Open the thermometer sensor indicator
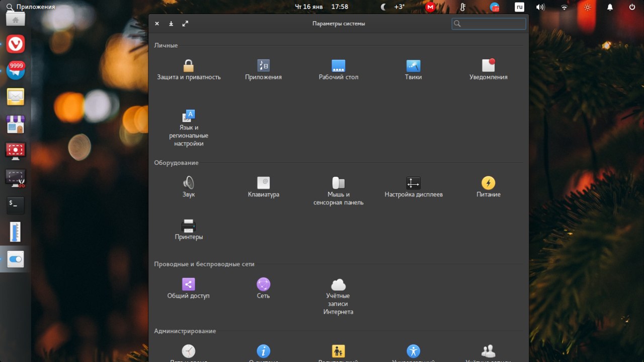 coord(463,7)
